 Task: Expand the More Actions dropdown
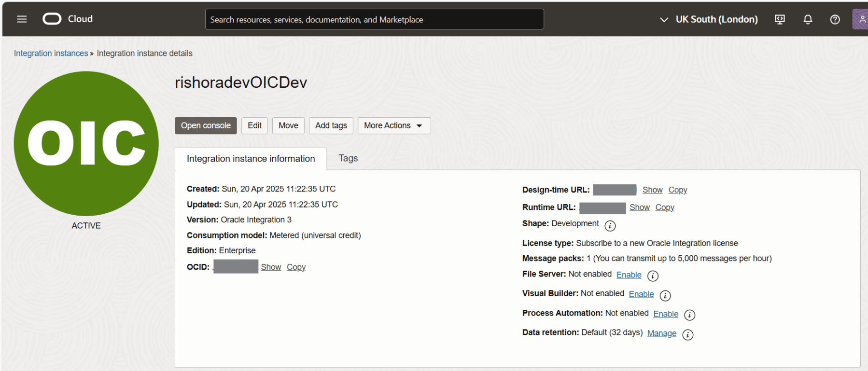393,125
